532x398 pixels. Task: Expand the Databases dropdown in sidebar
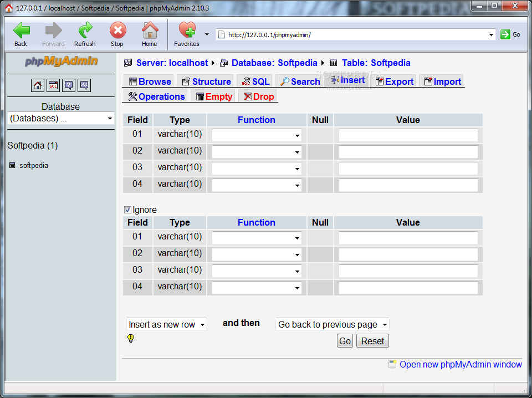point(61,119)
